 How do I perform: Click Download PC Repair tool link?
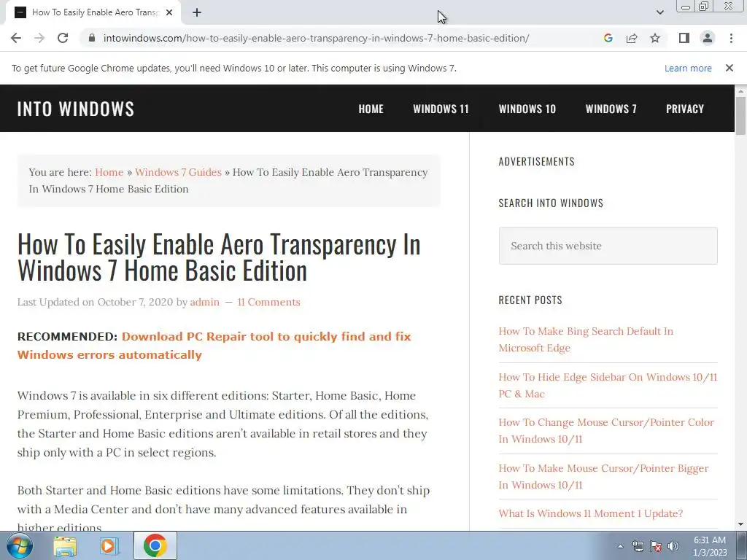click(214, 346)
